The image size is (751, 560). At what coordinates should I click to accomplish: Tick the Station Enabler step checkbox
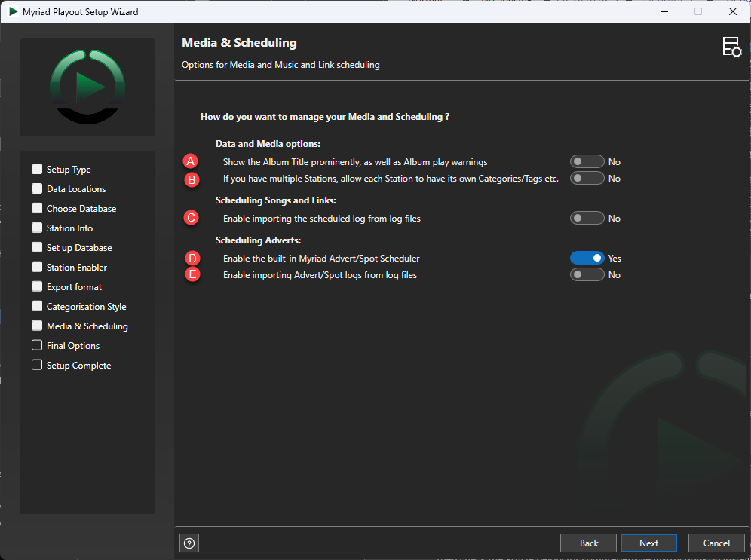point(37,267)
